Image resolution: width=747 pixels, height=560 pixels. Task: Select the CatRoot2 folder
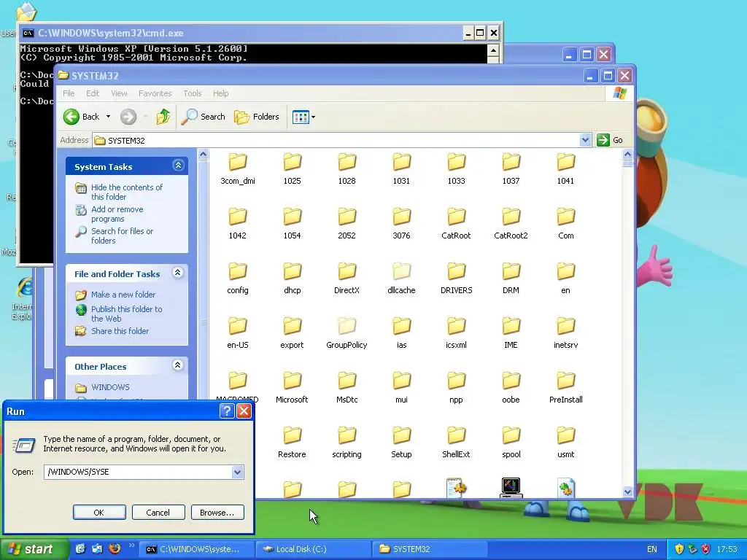pyautogui.click(x=511, y=223)
